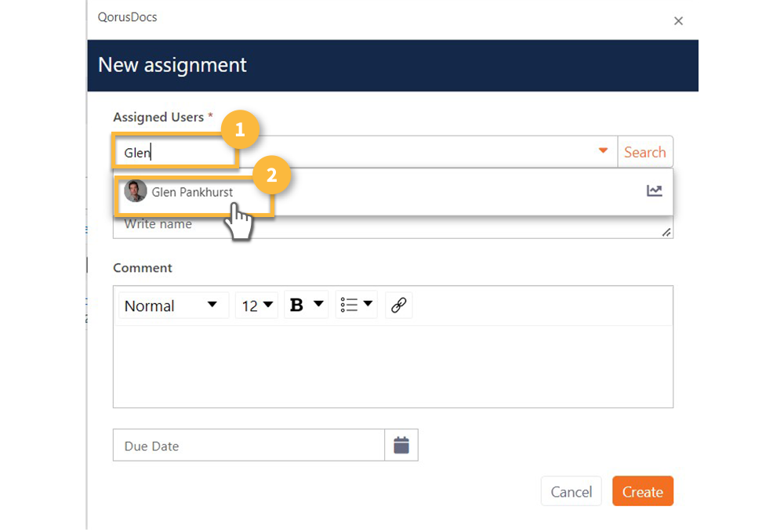Open the calendar date picker icon
This screenshot has height=532, width=784.
401,445
